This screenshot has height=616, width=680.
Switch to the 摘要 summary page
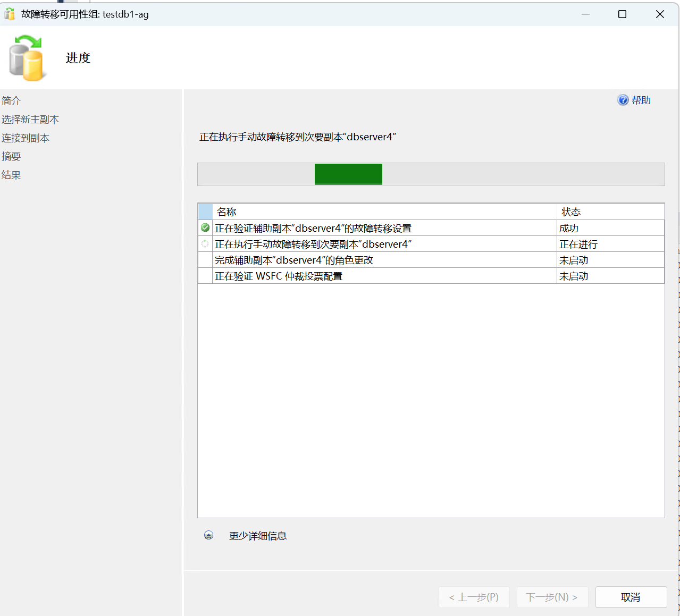[11, 157]
